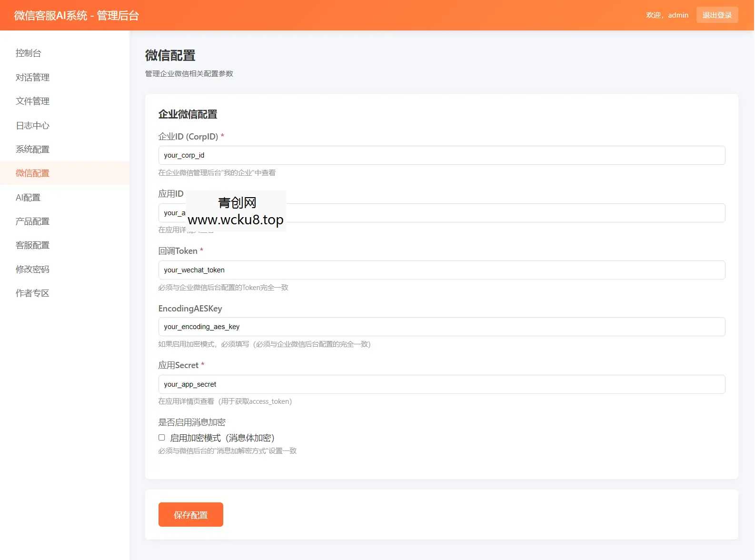
Task: Click the 保存配置 save button
Action: click(190, 514)
